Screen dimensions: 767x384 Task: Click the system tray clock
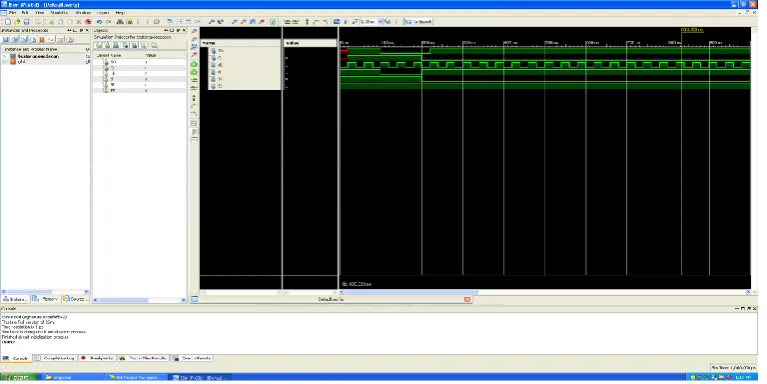[744, 378]
